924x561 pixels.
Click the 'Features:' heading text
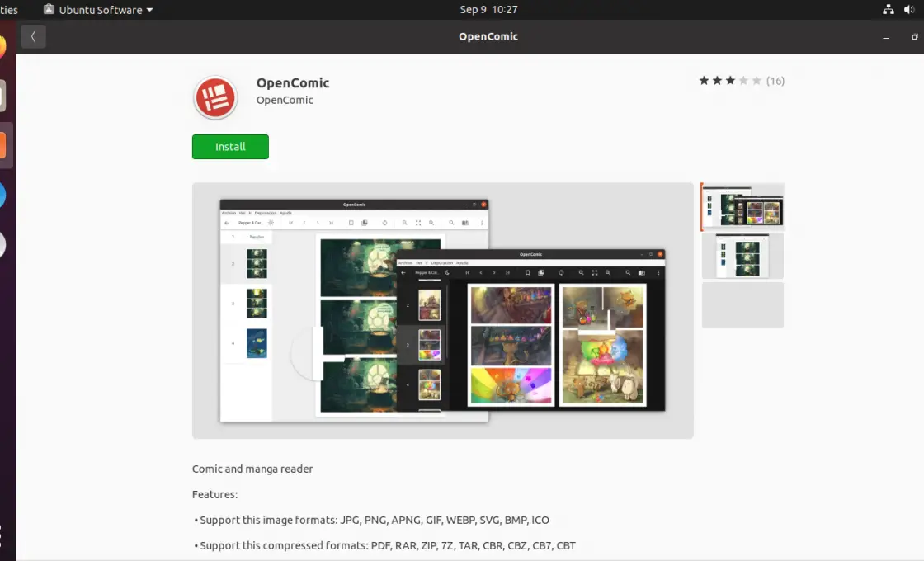click(215, 494)
